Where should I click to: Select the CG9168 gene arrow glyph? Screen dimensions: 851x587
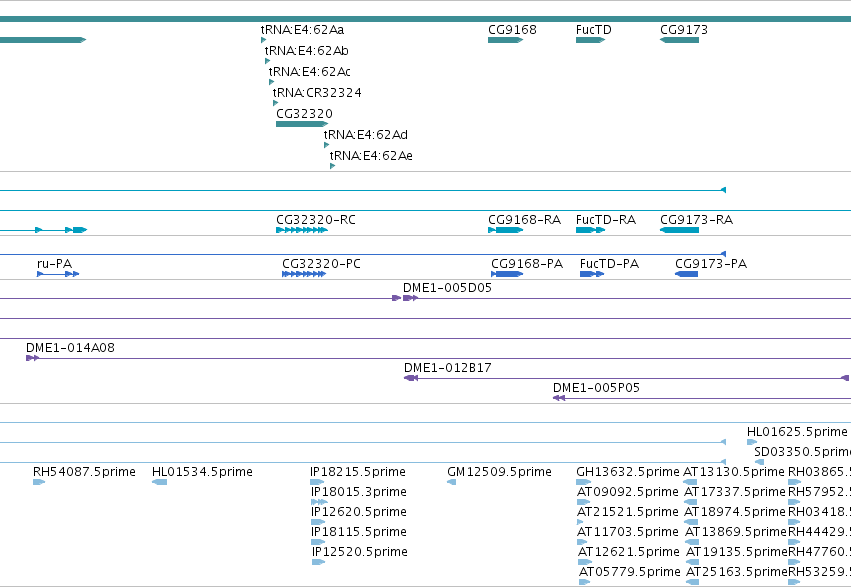coord(505,40)
